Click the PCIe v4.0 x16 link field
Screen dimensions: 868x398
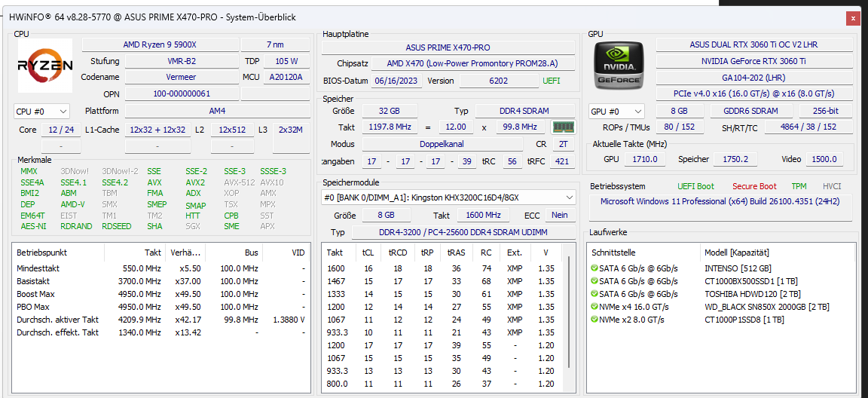click(754, 93)
